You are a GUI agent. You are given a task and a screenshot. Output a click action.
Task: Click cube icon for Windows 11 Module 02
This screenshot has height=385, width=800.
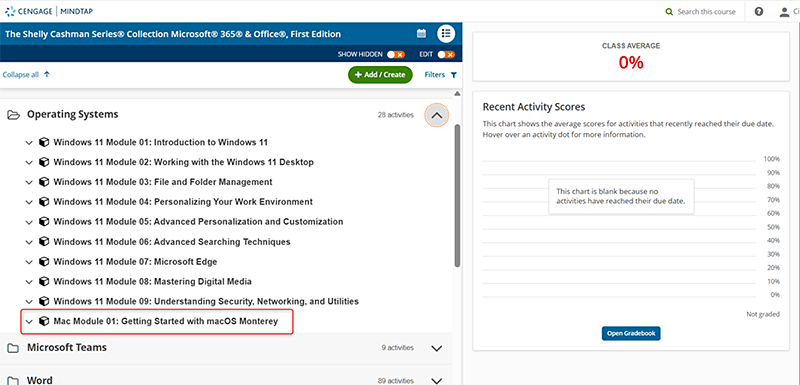pyautogui.click(x=44, y=162)
